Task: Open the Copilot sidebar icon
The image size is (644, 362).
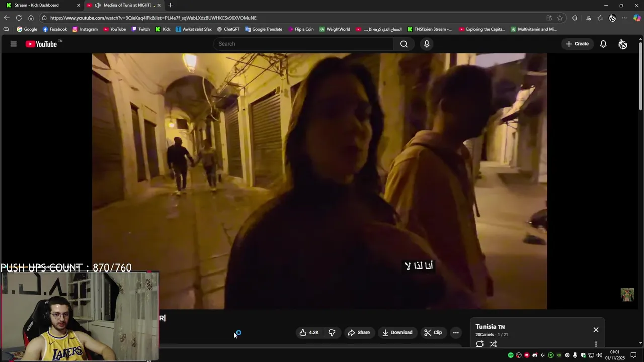Action: pyautogui.click(x=637, y=18)
